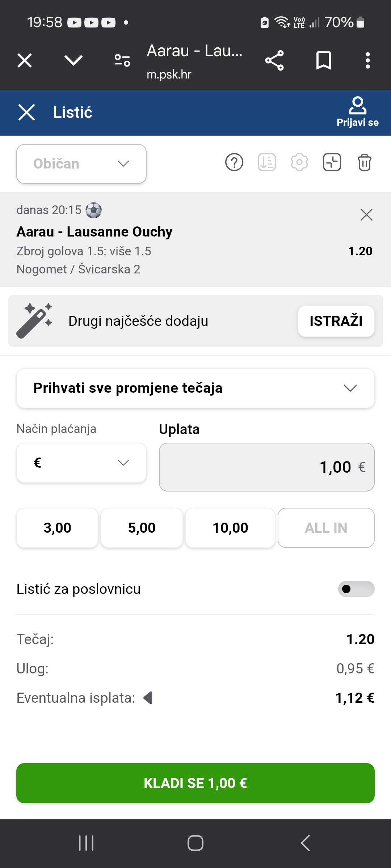Select the 3,00 quick stake

(x=57, y=528)
